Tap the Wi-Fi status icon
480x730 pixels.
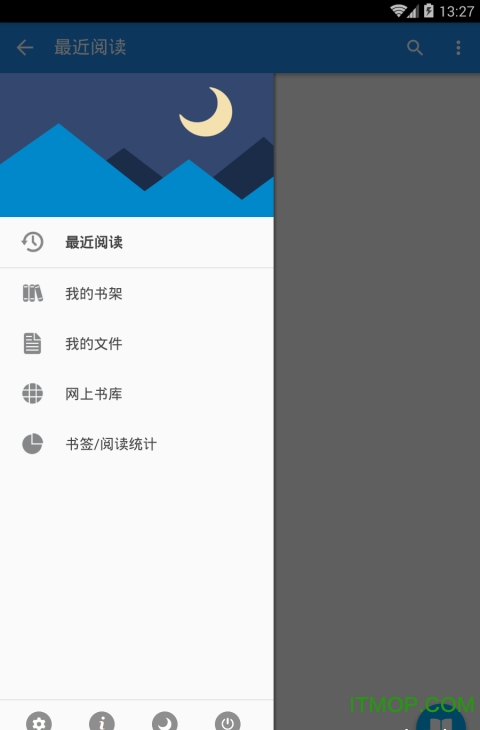pyautogui.click(x=398, y=11)
